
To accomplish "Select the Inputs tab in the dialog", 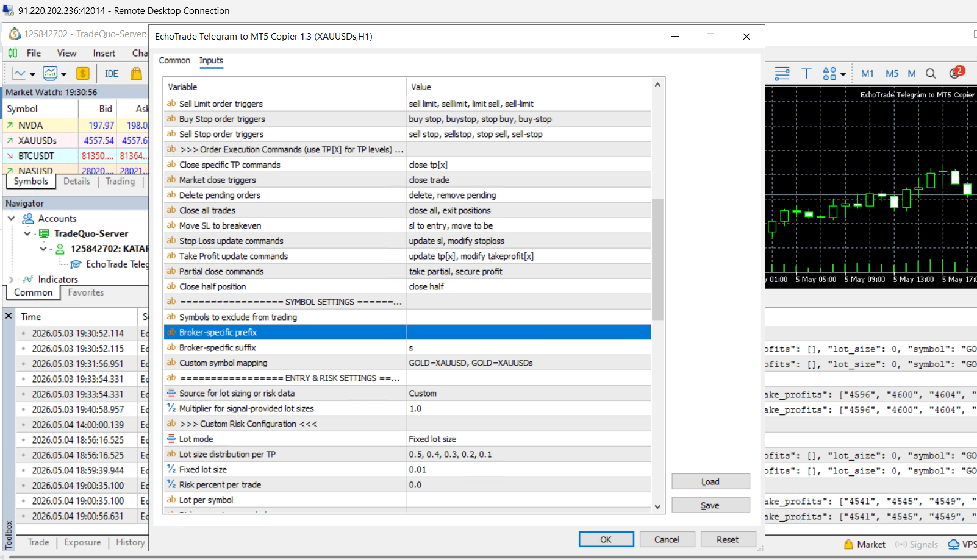I will (x=211, y=60).
